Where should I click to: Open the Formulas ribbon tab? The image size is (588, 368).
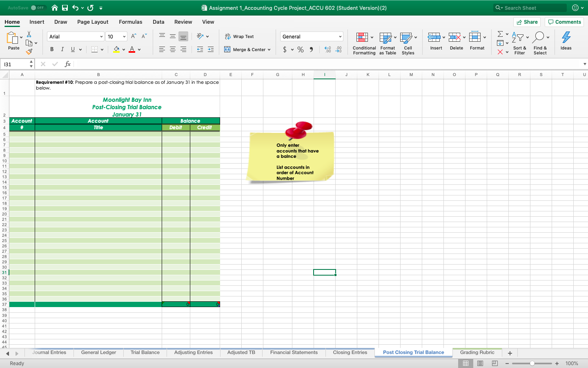tap(131, 22)
